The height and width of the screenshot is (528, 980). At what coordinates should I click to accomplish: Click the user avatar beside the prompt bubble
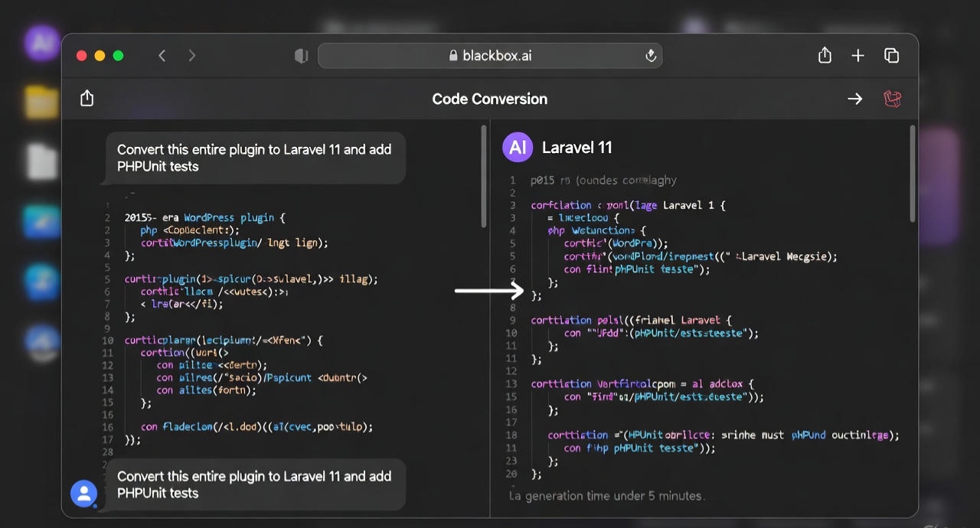(x=84, y=494)
